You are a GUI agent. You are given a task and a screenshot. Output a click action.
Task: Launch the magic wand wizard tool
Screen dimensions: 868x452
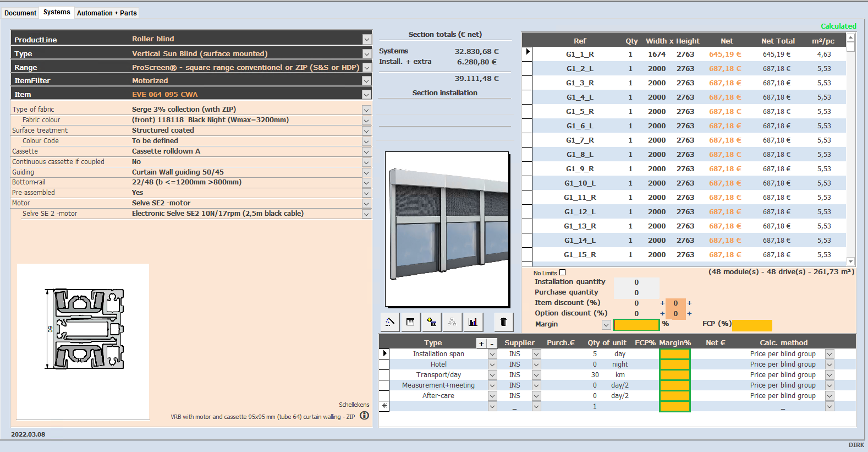pyautogui.click(x=390, y=322)
